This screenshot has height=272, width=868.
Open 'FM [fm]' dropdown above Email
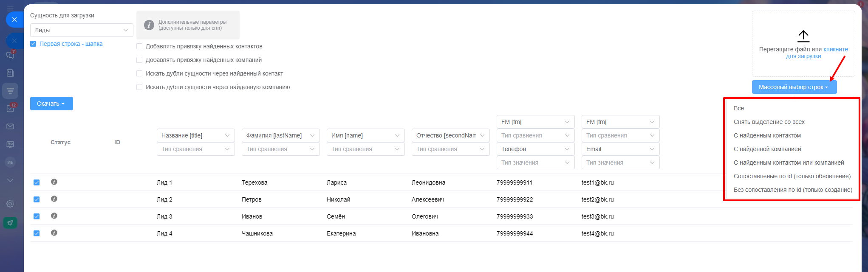[x=621, y=122]
